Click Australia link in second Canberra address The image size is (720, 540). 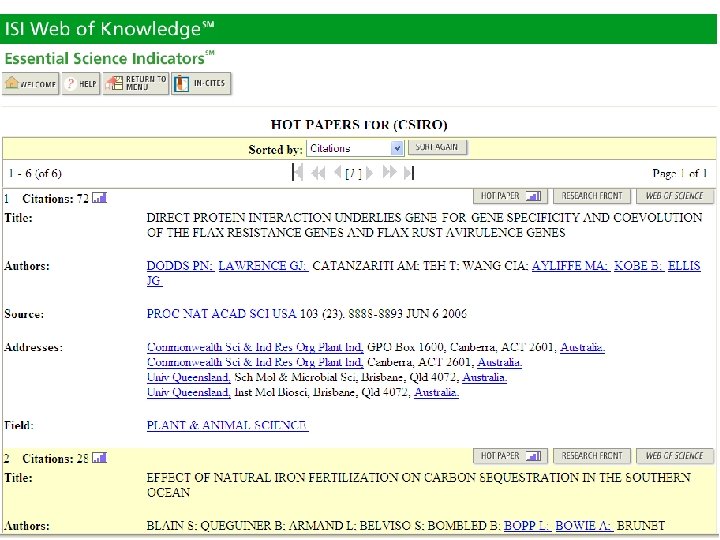pyautogui.click(x=500, y=362)
